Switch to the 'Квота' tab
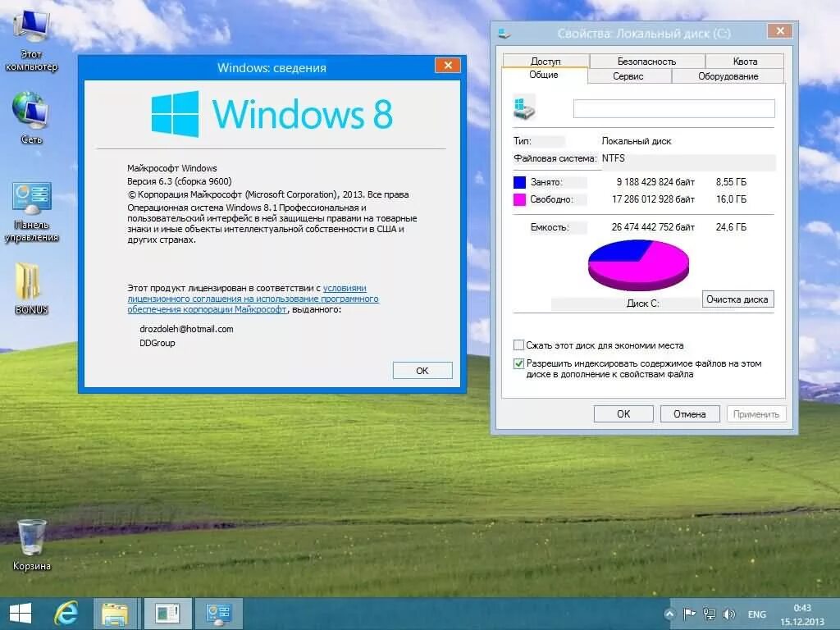840x630 pixels. click(745, 61)
